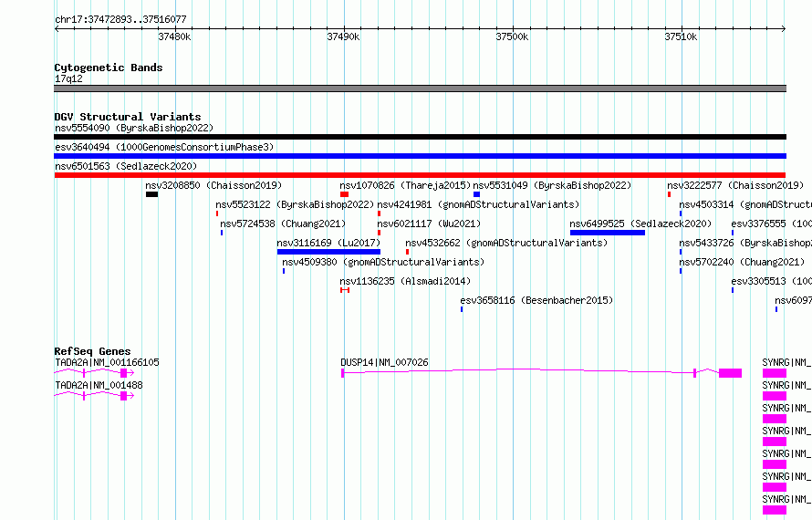Click the gene glyph under TADA2A|NM_001488
The image size is (812, 520).
pyautogui.click(x=94, y=396)
